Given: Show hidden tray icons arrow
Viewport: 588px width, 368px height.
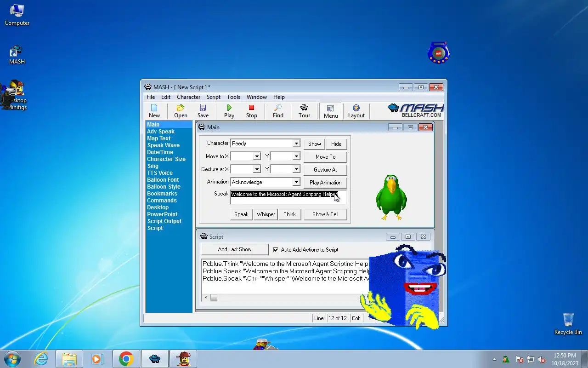Looking at the screenshot, I should [495, 359].
